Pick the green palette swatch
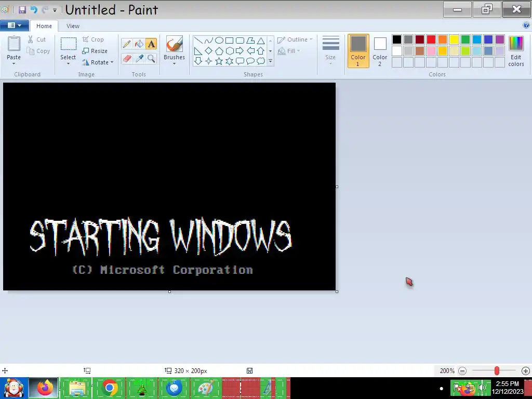 click(x=465, y=39)
